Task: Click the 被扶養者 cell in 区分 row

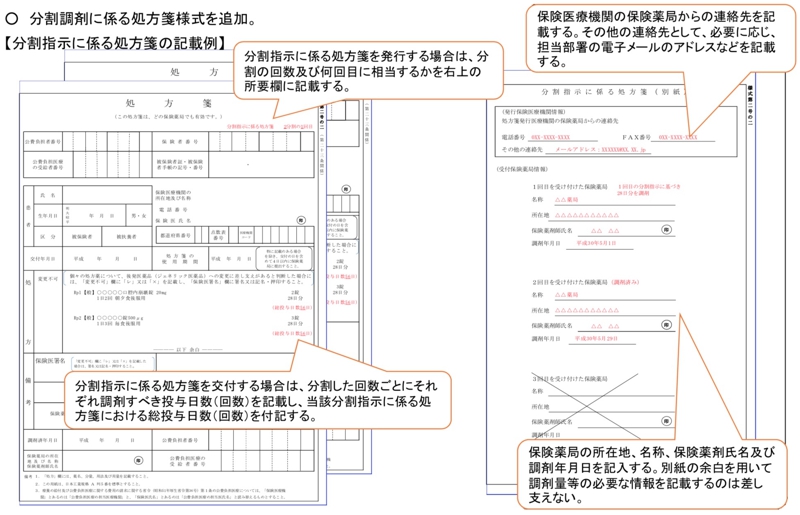Action: (x=127, y=237)
